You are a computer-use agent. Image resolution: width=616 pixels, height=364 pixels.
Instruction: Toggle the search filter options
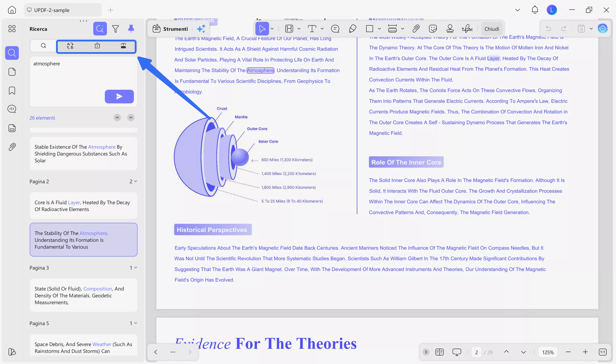tap(116, 29)
